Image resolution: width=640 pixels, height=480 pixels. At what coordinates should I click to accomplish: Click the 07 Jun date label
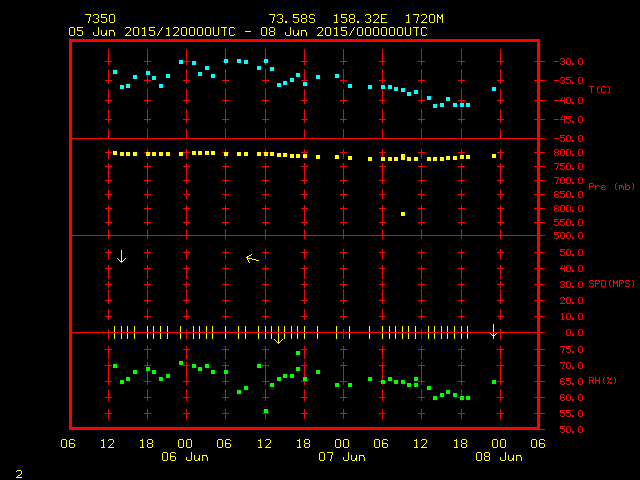coord(341,456)
